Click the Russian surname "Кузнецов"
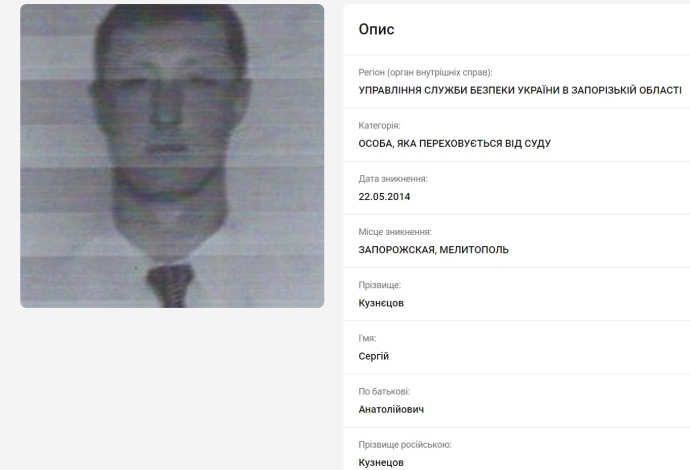 point(381,463)
